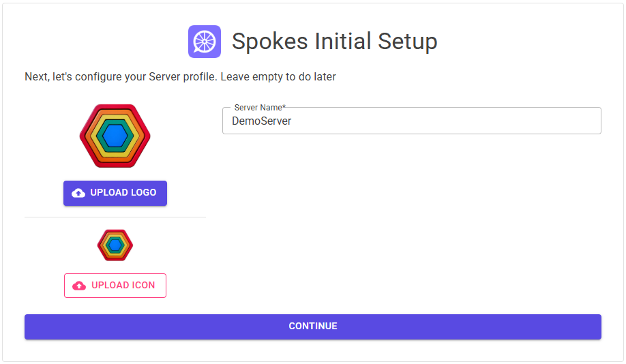Select the small rainbow hexagon icon preview
Viewport: 626px width, 364px height.
point(115,245)
